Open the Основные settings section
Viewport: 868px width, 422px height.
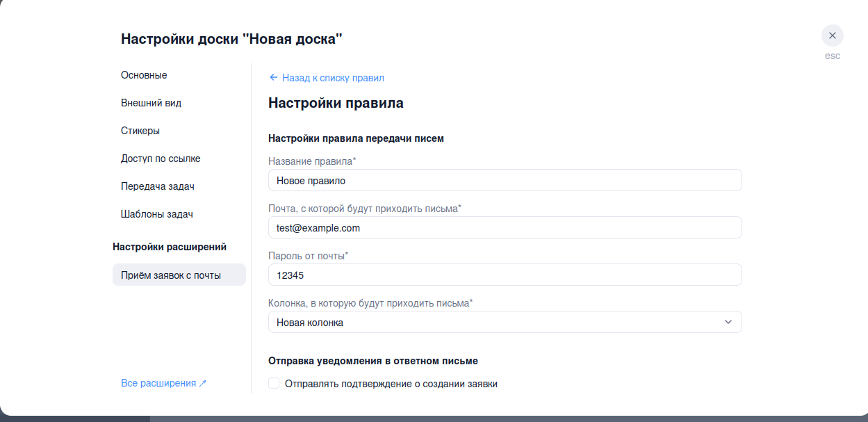tap(144, 75)
